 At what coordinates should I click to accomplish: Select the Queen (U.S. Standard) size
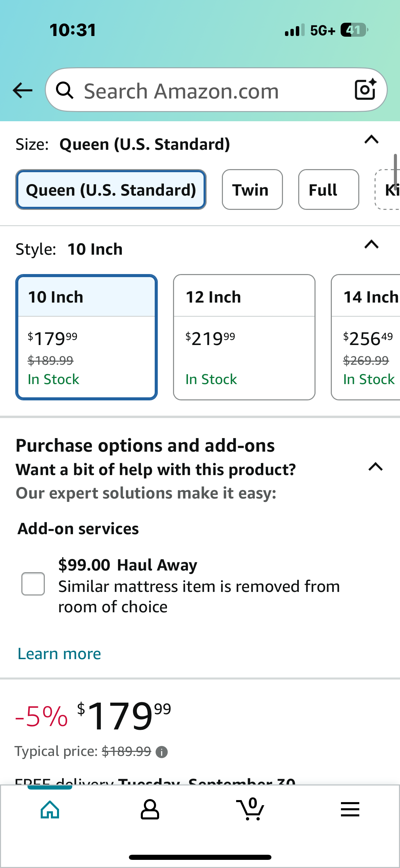point(111,189)
